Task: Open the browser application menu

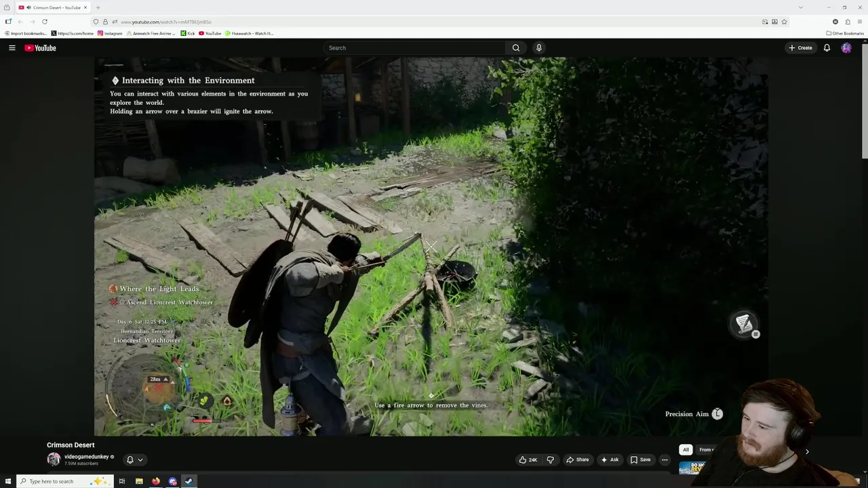Action: click(x=860, y=22)
